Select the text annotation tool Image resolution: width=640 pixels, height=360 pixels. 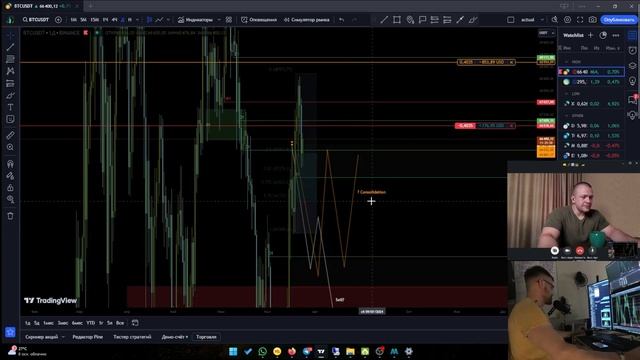(x=10, y=107)
